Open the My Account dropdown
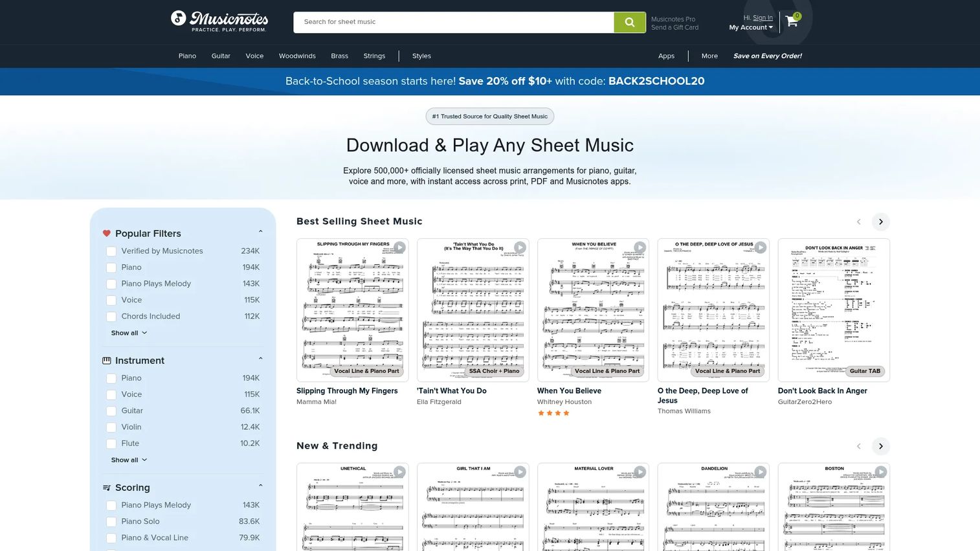The width and height of the screenshot is (980, 551). 751,27
